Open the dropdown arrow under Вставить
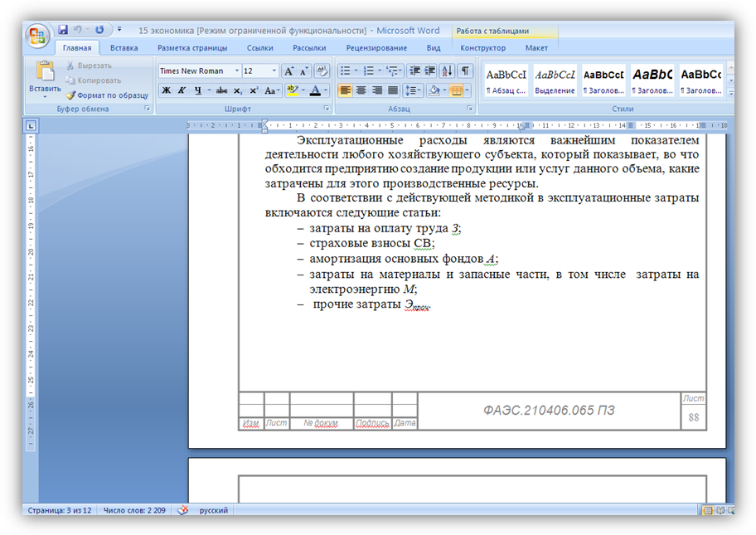The width and height of the screenshot is (756, 535). [x=45, y=96]
